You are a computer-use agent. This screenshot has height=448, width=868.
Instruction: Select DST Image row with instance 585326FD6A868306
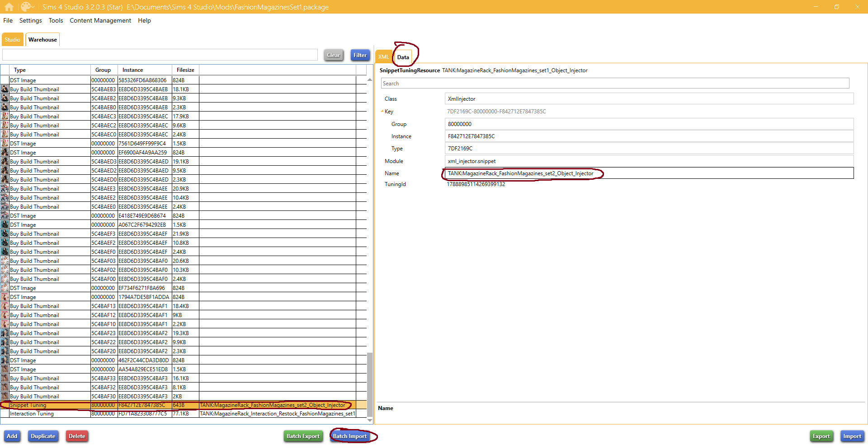point(184,80)
